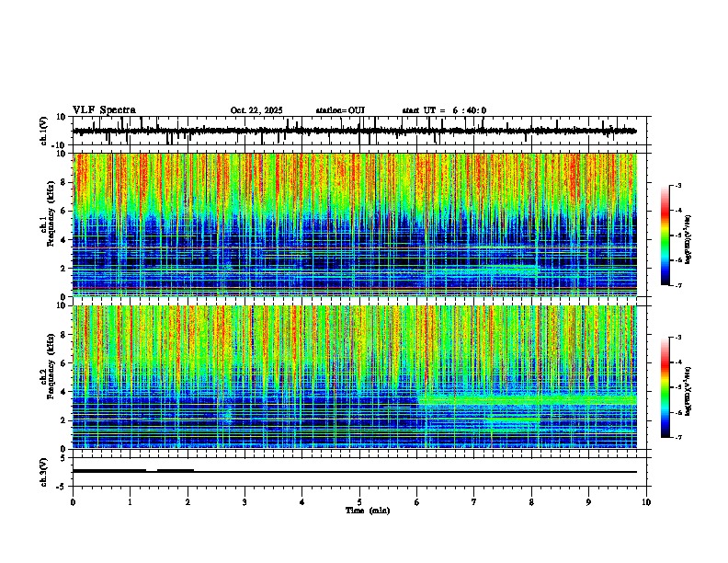Click the ch.3(V) axis label
This screenshot has height=563, width=728.
point(44,472)
